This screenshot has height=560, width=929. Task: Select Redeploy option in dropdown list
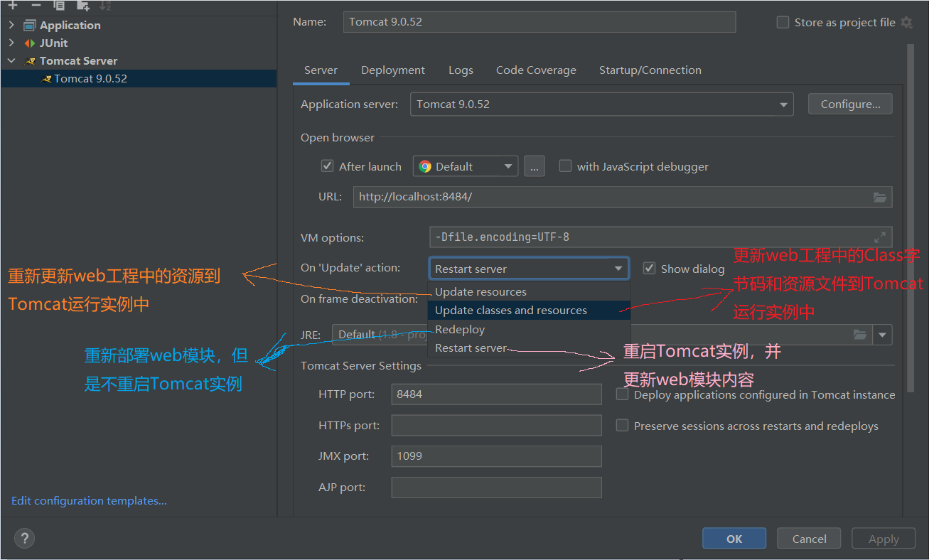(x=529, y=329)
